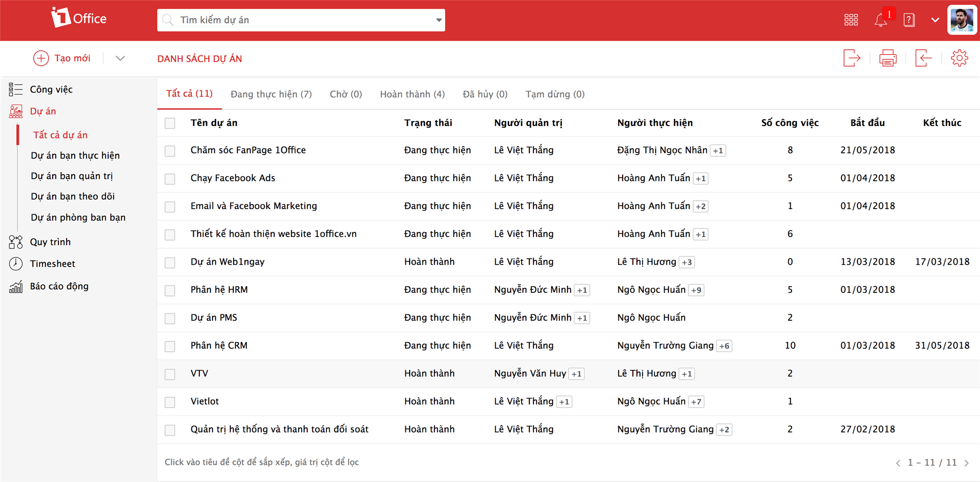Expand +9 badge in Phân hệ HRM row

pos(696,290)
